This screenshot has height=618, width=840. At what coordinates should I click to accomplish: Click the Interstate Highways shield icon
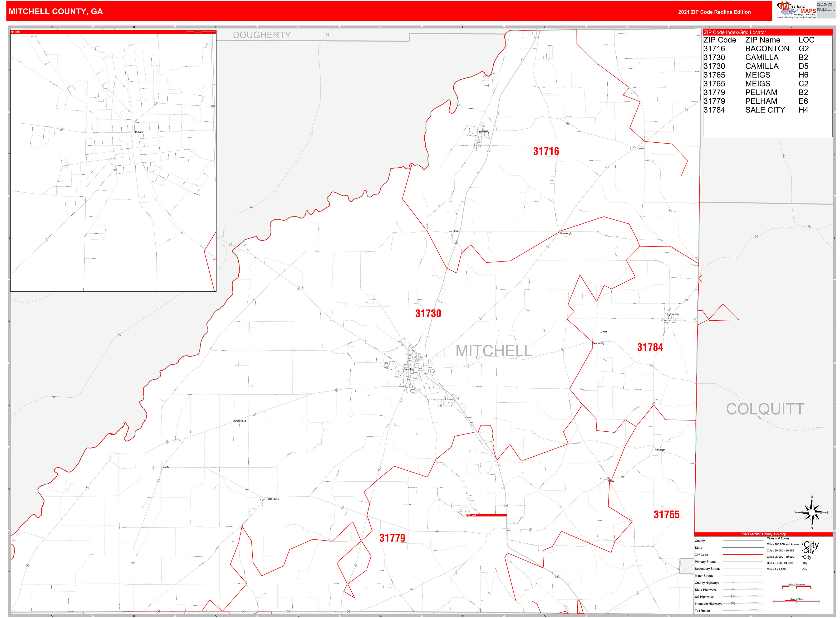coord(733,604)
